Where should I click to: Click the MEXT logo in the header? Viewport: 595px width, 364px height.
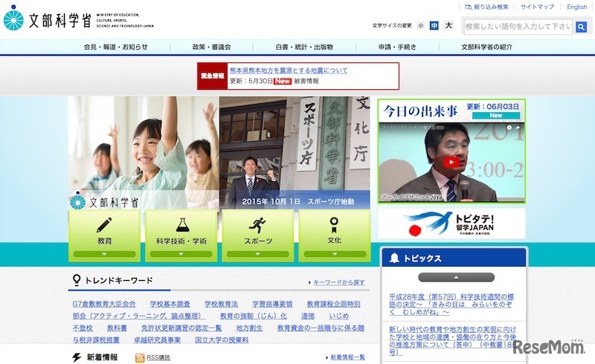pos(79,19)
